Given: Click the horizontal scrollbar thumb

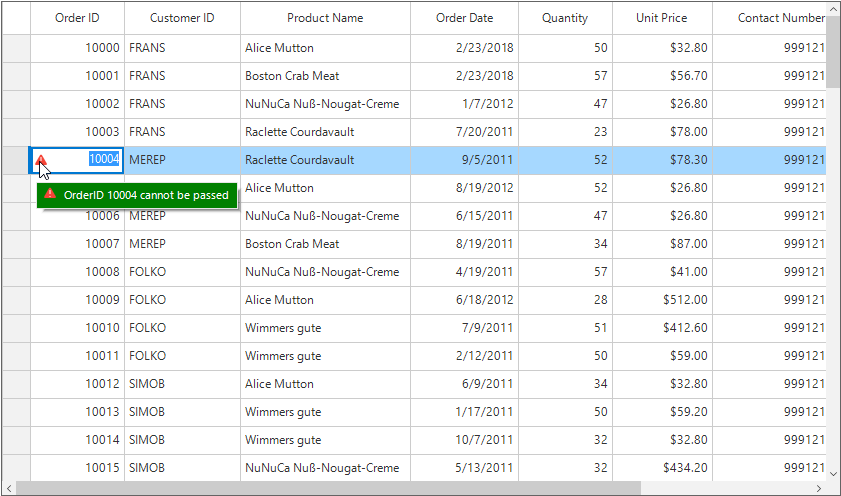Looking at the screenshot, I should [328, 488].
